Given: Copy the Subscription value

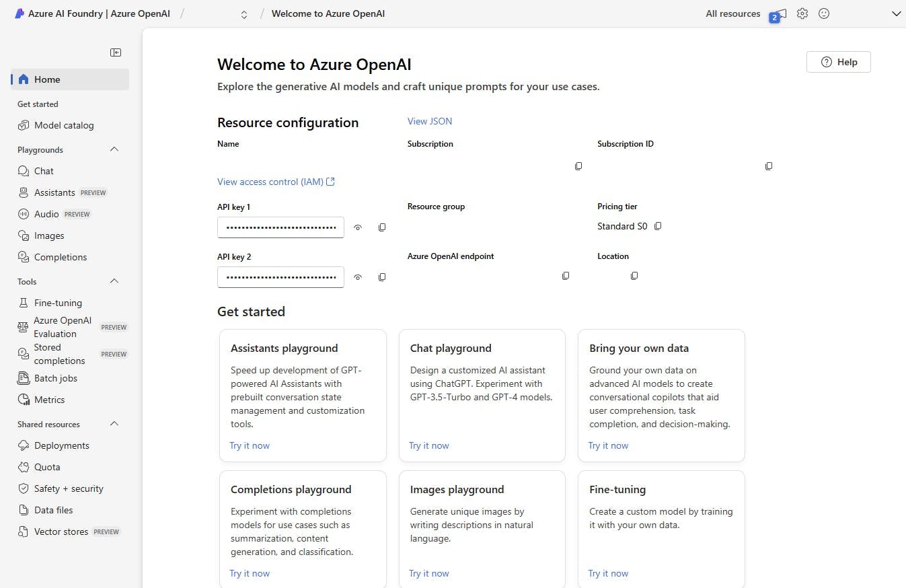Looking at the screenshot, I should tap(578, 166).
